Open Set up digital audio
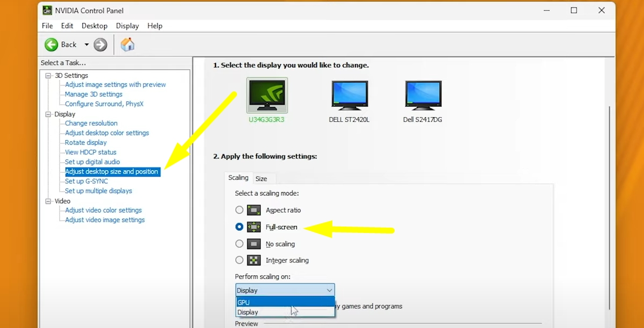The width and height of the screenshot is (644, 328). [92, 162]
